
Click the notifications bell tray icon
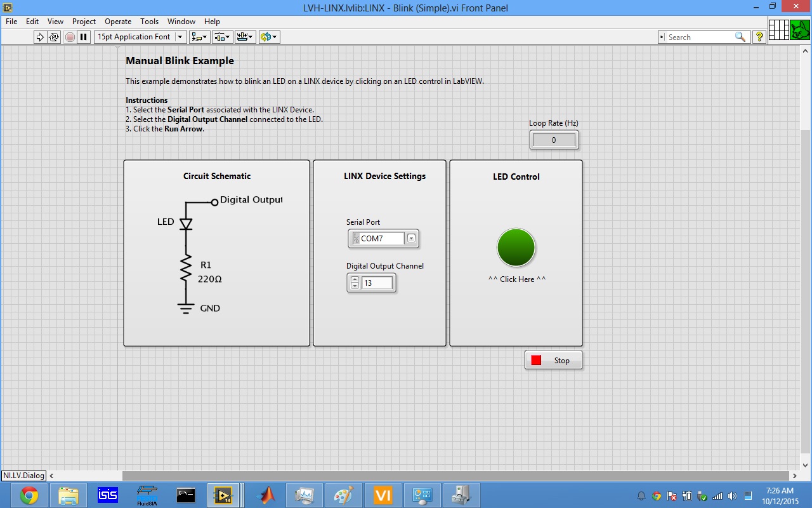click(x=641, y=496)
